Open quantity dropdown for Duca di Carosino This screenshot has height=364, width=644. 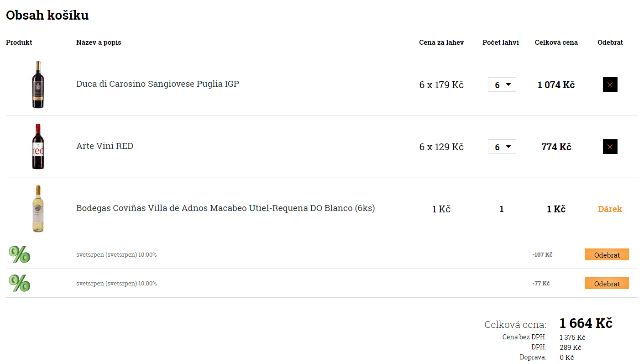(502, 84)
